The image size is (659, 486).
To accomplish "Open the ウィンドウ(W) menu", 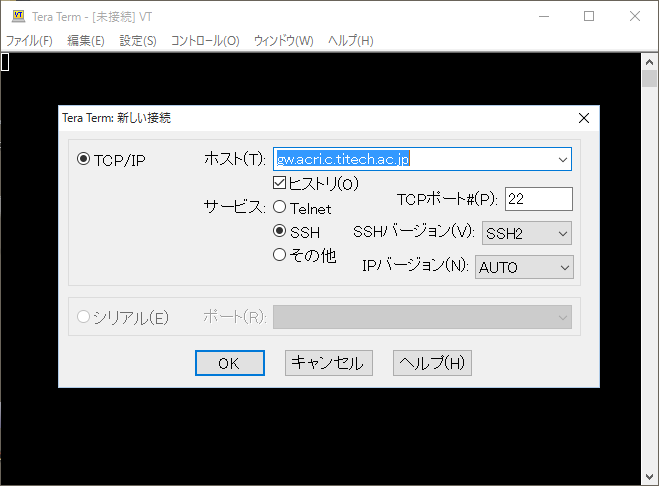I will (x=284, y=41).
